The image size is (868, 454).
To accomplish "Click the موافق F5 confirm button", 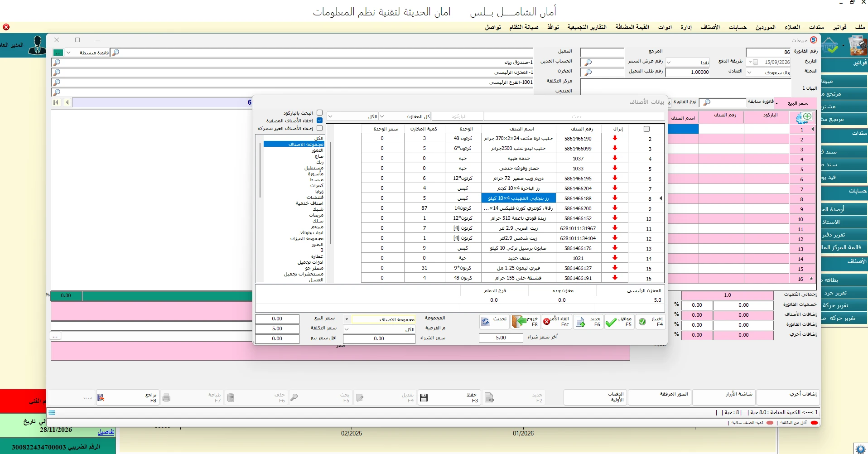I will tap(619, 322).
